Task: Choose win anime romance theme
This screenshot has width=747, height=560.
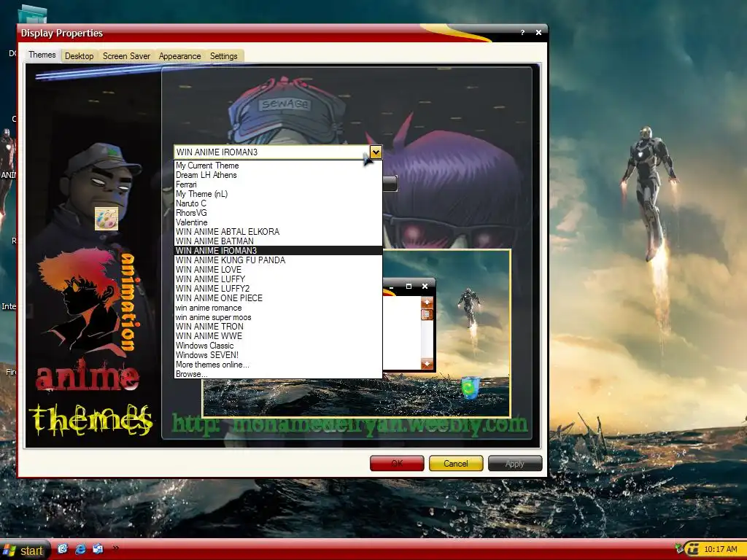Action: point(278,308)
